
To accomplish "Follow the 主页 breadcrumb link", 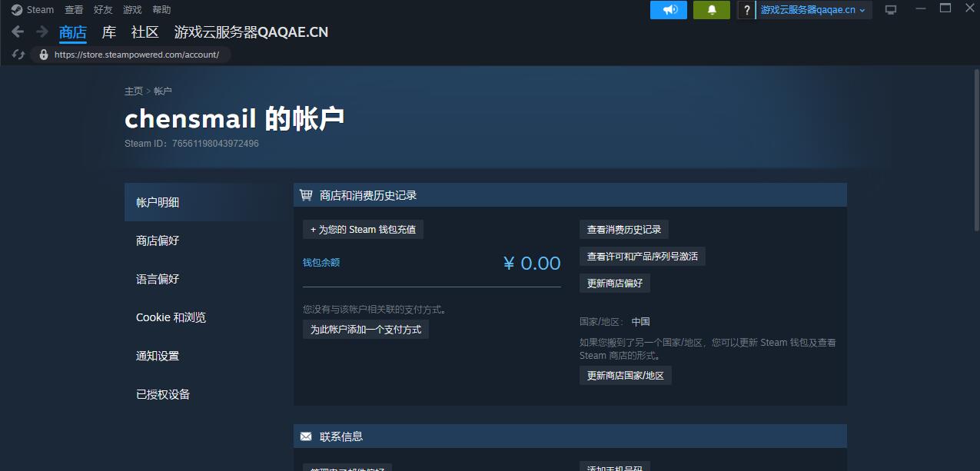I will 134,91.
